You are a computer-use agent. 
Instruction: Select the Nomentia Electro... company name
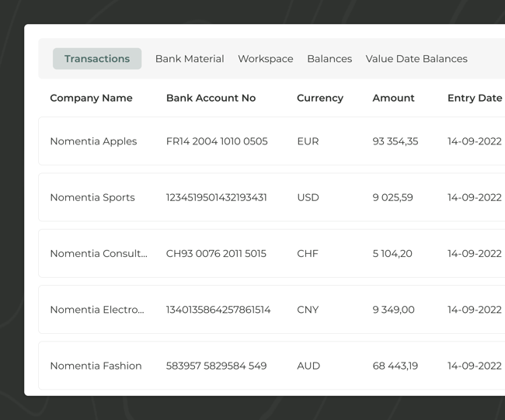97,310
